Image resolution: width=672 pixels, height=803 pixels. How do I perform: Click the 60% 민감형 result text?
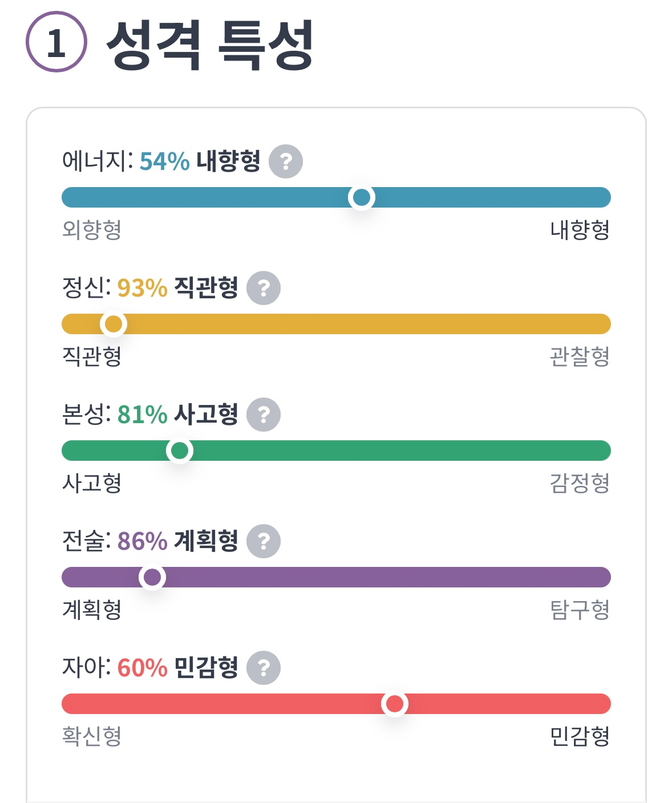click(177, 667)
